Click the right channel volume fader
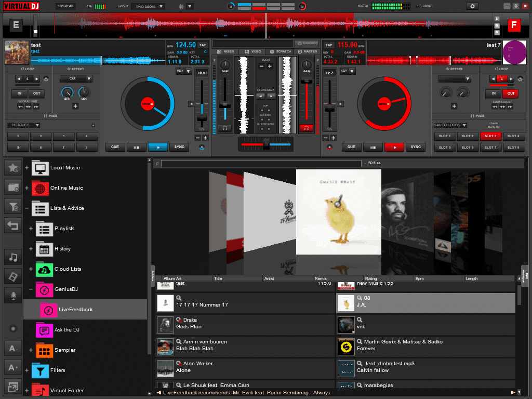Image resolution: width=532 pixels, height=399 pixels. (x=307, y=81)
